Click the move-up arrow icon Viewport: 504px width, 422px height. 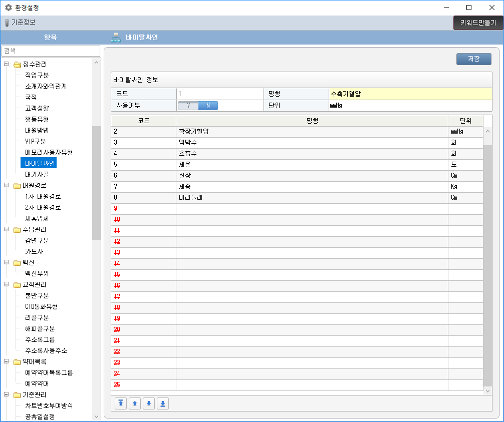pyautogui.click(x=135, y=403)
